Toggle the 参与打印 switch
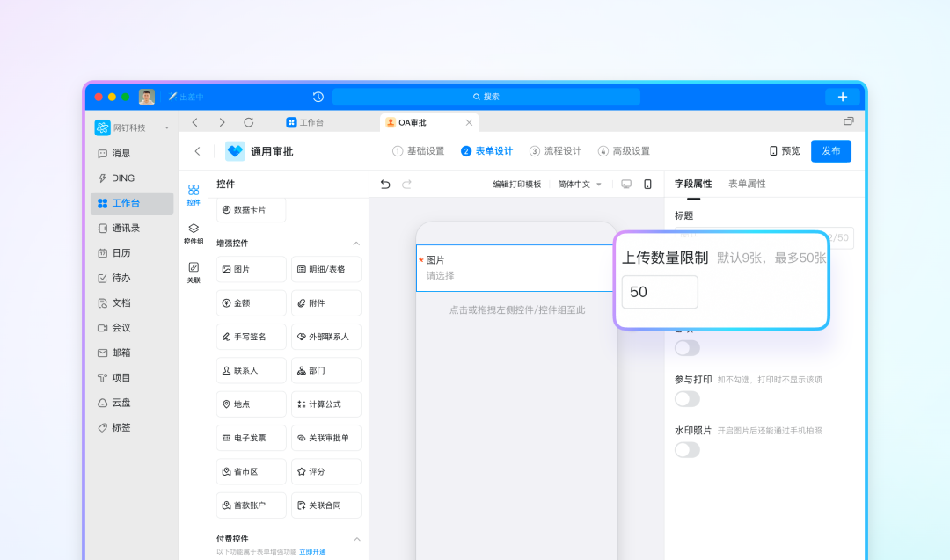950x560 pixels. tap(687, 399)
